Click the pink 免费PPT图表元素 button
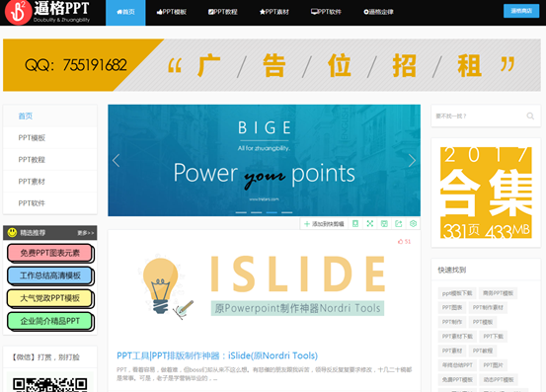The width and height of the screenshot is (546, 392). tap(49, 253)
